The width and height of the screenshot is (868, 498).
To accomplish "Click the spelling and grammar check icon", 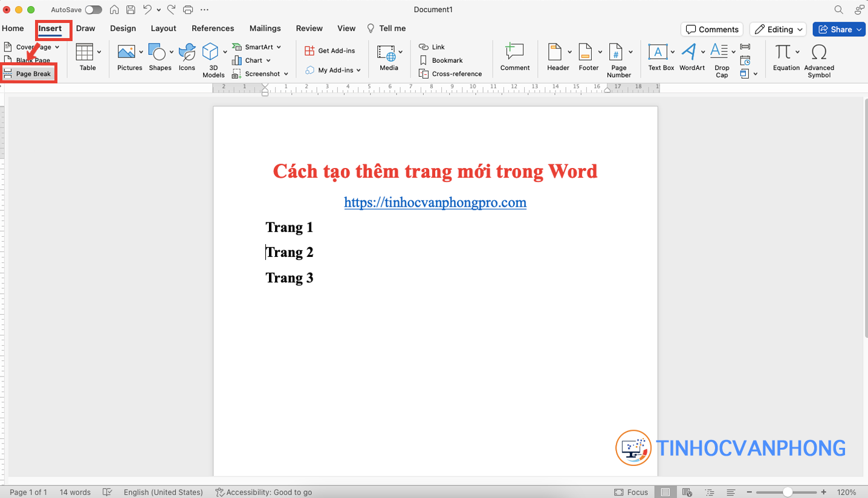I will pos(108,492).
